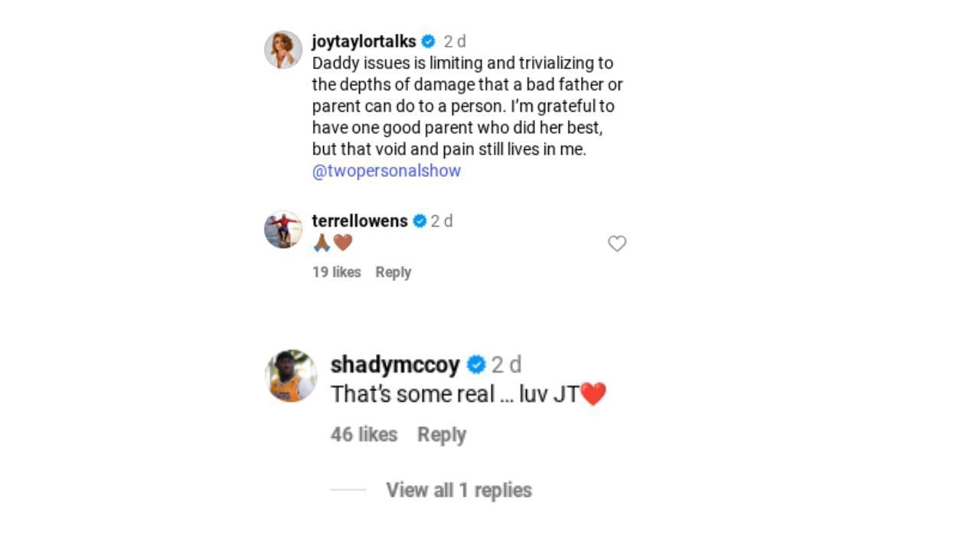This screenshot has height=551, width=980.
Task: Click the praying hands emoji in terrellowens comment
Action: (x=320, y=243)
